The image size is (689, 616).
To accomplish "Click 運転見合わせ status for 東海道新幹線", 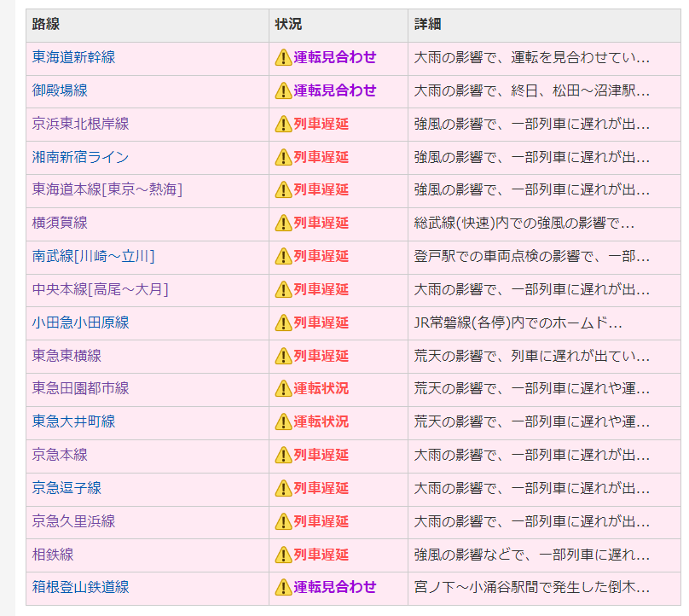I will coord(335,57).
